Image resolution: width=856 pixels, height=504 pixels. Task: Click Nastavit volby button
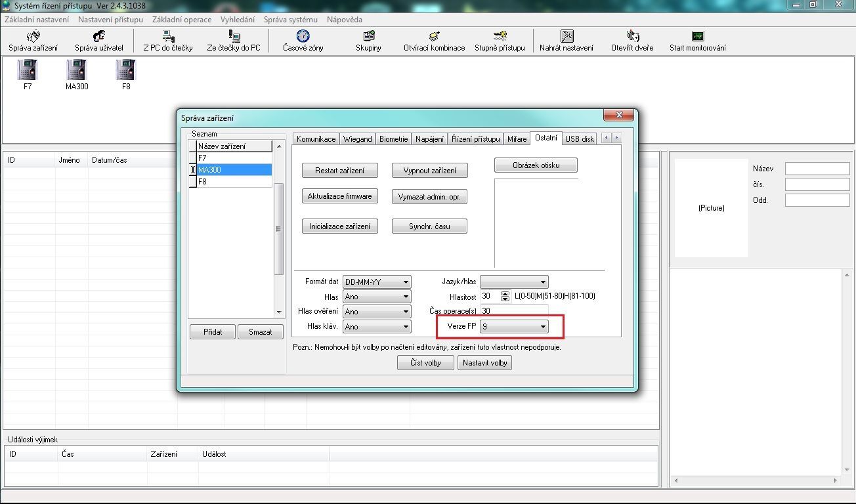[x=484, y=363]
